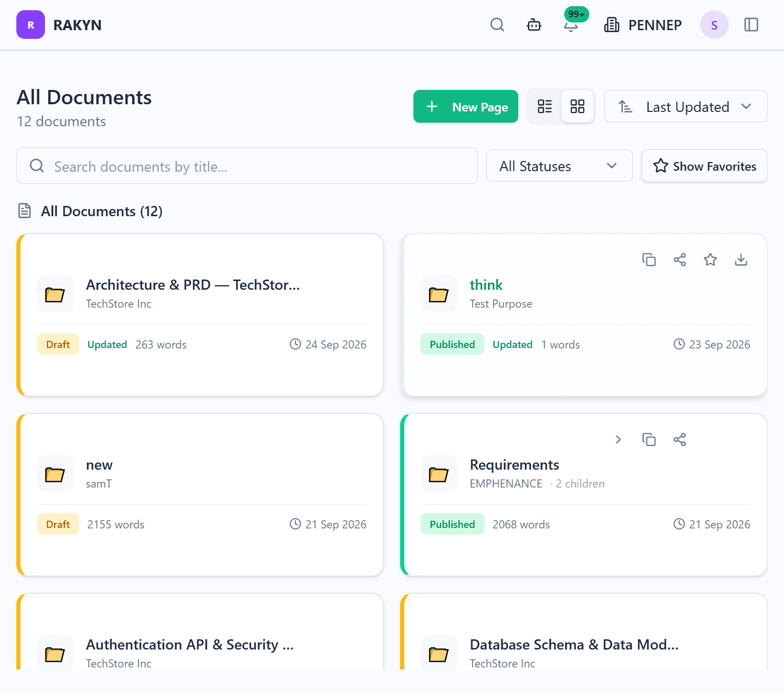The width and height of the screenshot is (784, 694).
Task: Click the PENNEP organization building icon
Action: [612, 25]
